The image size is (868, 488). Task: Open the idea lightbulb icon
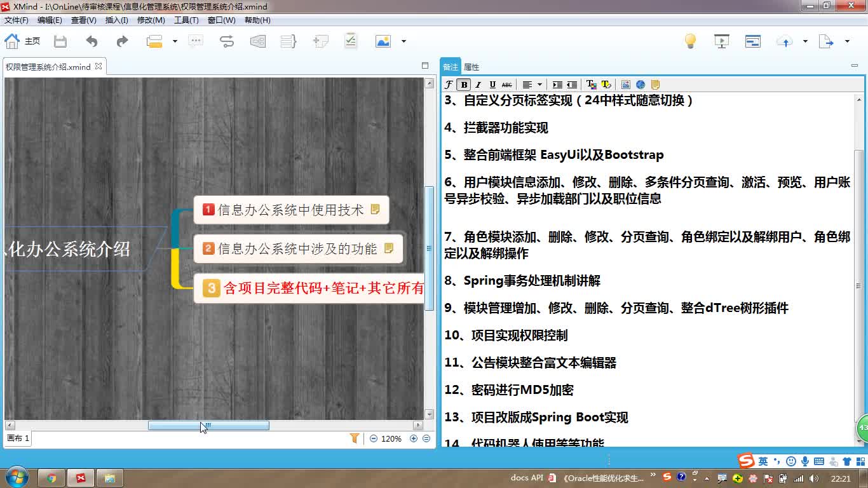tap(690, 41)
